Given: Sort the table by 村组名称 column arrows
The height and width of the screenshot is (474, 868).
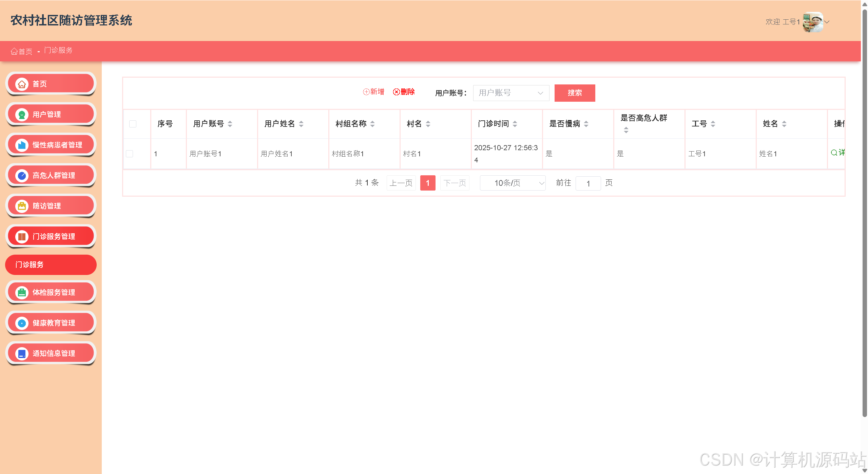Looking at the screenshot, I should point(372,124).
